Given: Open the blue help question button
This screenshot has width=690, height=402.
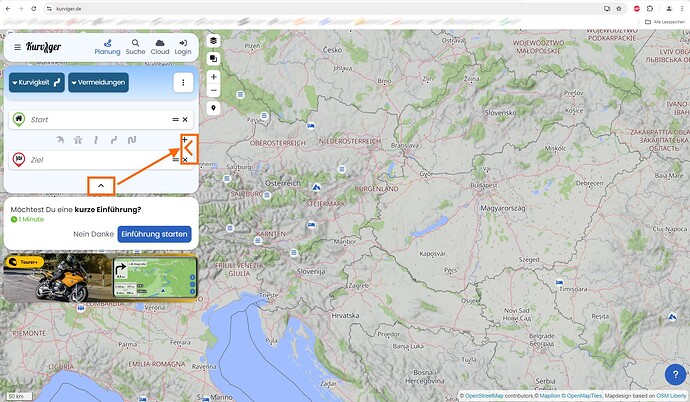Looking at the screenshot, I should (x=675, y=375).
